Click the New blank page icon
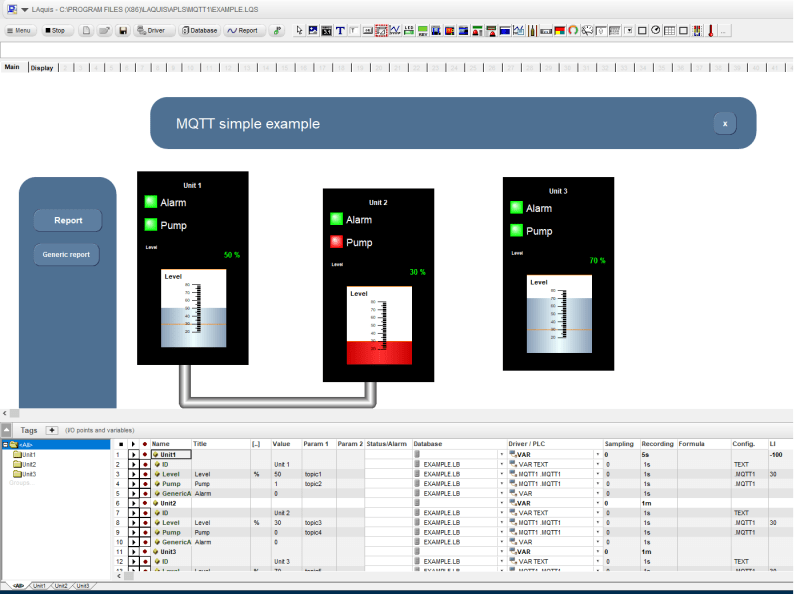The height and width of the screenshot is (594, 800). tap(88, 31)
